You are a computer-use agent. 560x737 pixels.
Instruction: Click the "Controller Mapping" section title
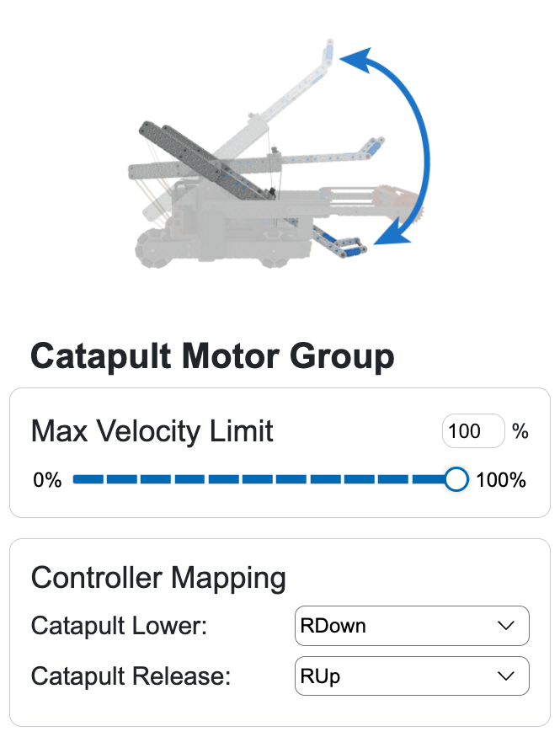point(158,578)
